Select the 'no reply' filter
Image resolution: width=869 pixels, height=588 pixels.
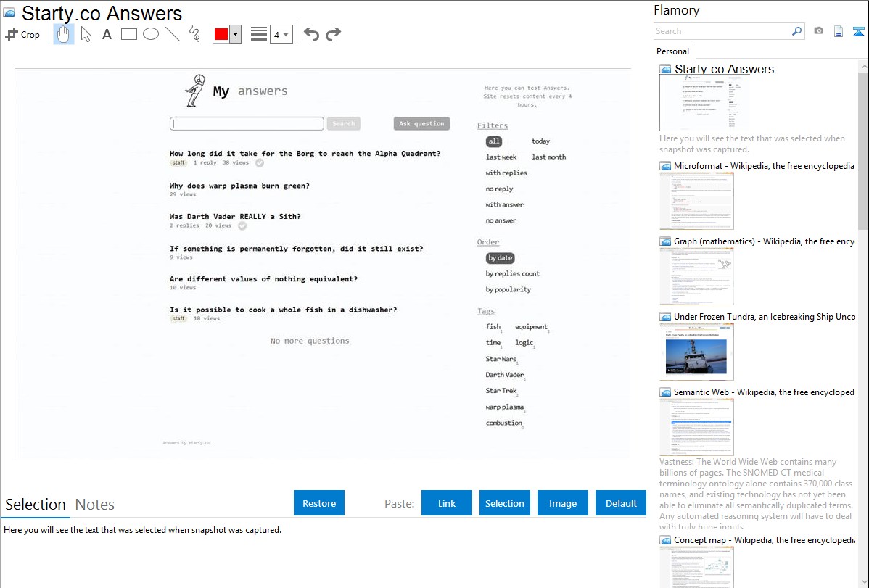499,189
